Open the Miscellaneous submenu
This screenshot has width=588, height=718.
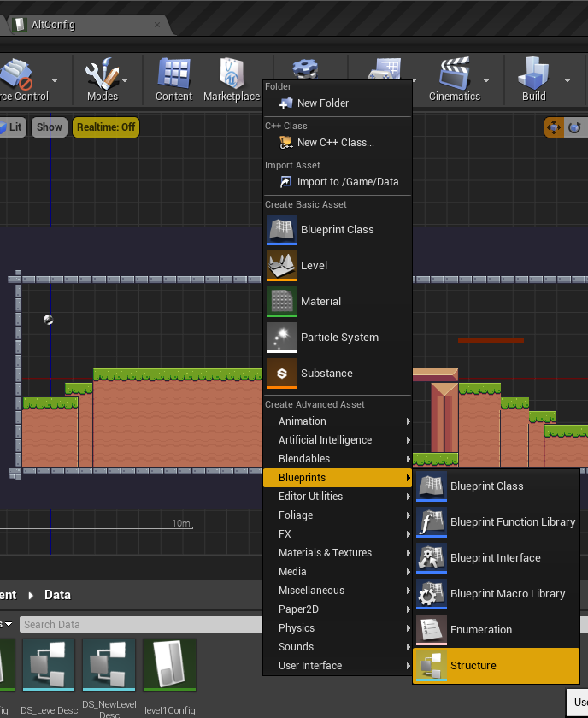pyautogui.click(x=338, y=591)
